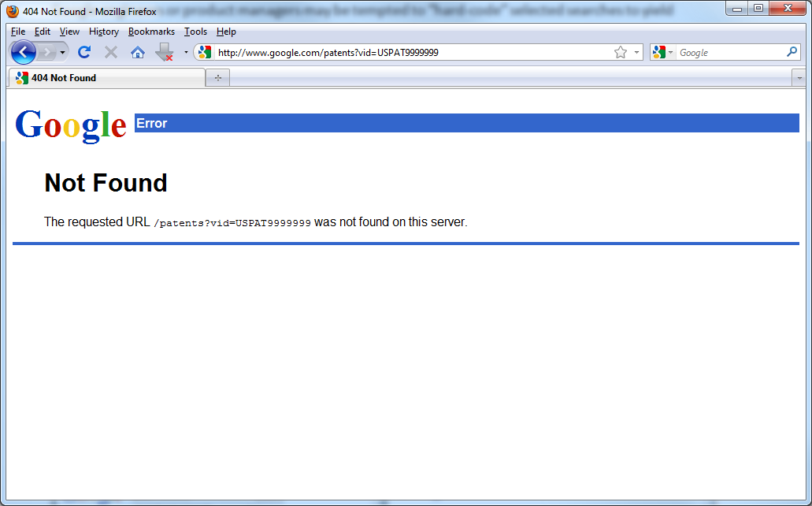The image size is (812, 506).
Task: Click the /patents?vid=USPAT9999999 URL text
Action: point(232,224)
